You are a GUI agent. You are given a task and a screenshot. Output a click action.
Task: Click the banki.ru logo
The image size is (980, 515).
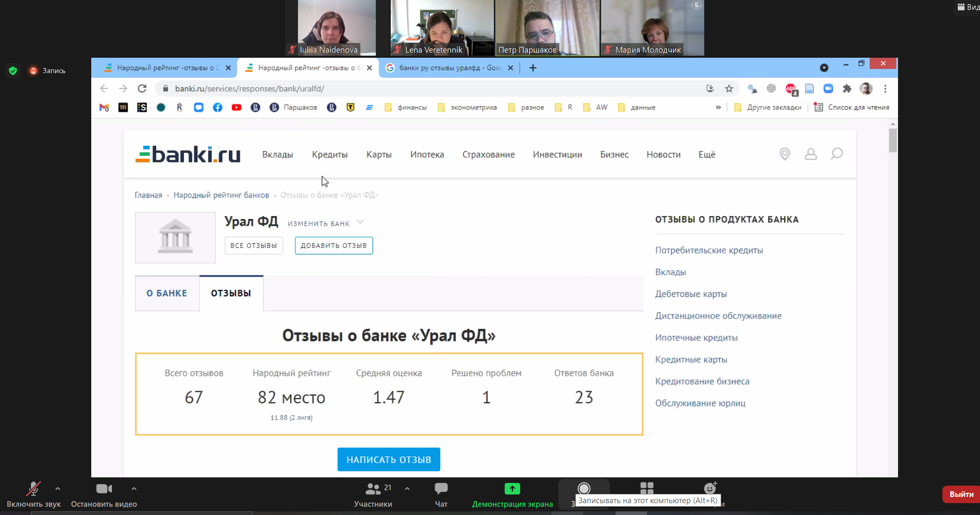(188, 154)
